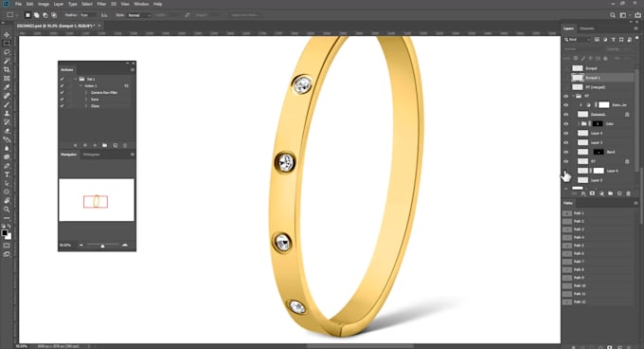
Task: Select the Pen tool
Action: (x=7, y=166)
